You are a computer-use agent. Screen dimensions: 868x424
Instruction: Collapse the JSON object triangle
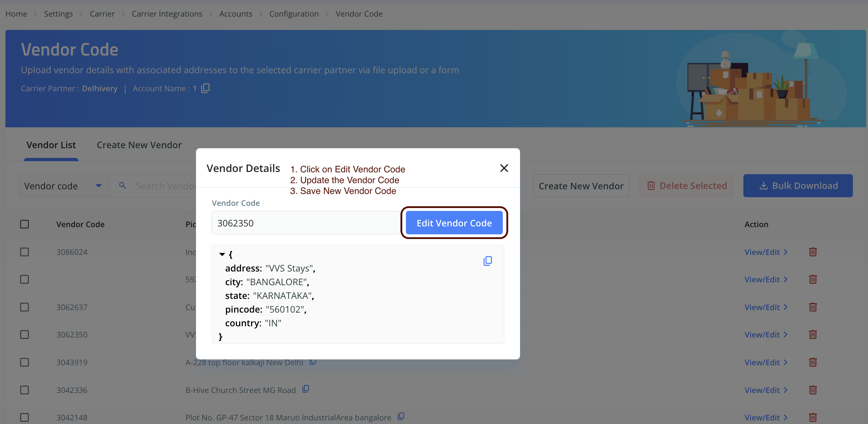pos(222,255)
